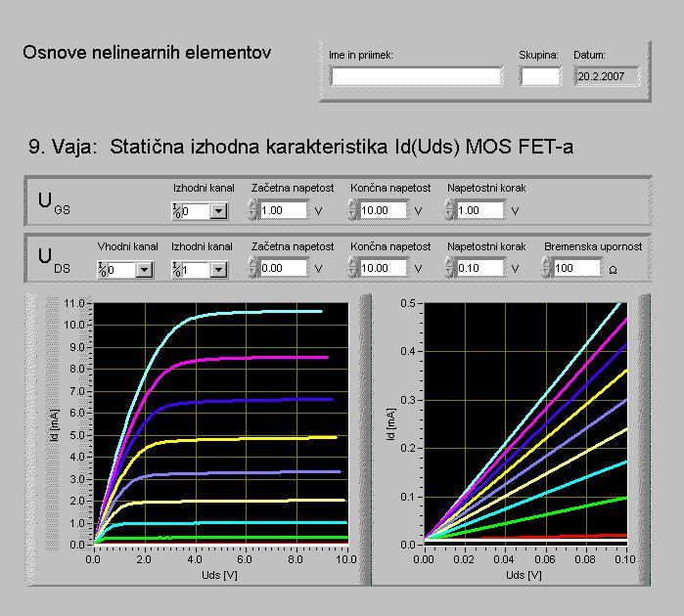Image resolution: width=684 pixels, height=616 pixels.
Task: Click the Datum field showing 20.2.2007
Action: point(607,76)
